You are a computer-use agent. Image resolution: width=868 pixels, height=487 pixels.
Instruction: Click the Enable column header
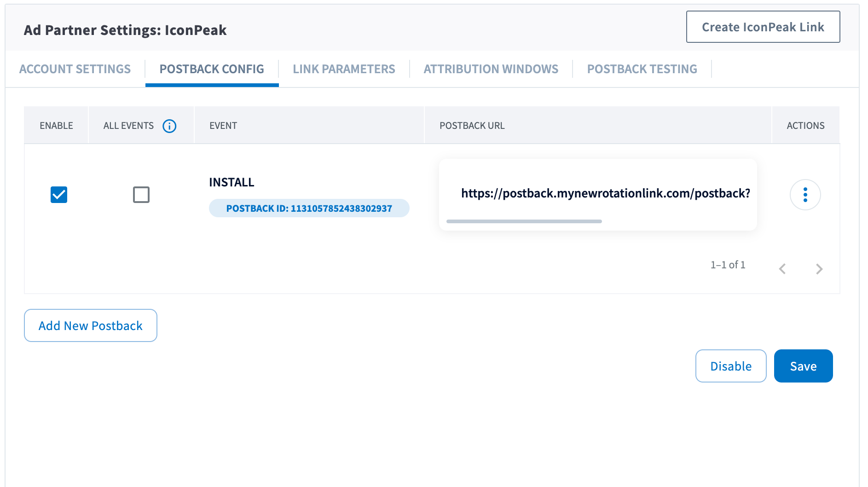coord(56,126)
